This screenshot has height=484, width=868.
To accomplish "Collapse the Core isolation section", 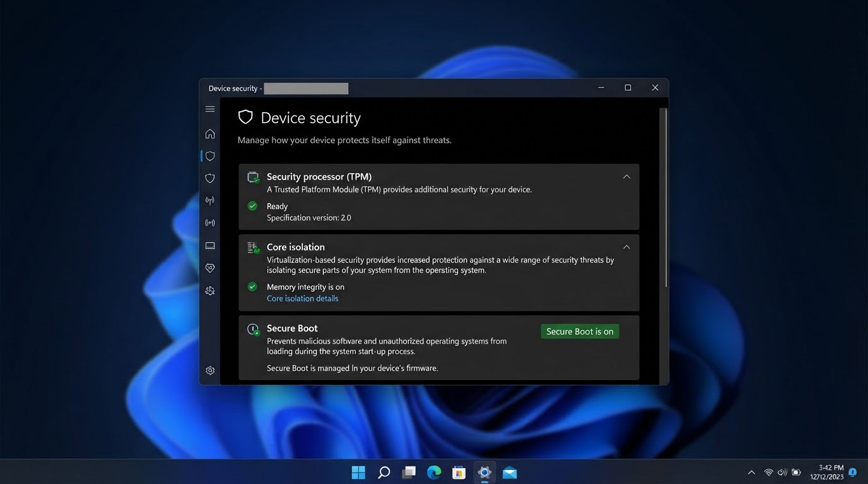I will (626, 247).
